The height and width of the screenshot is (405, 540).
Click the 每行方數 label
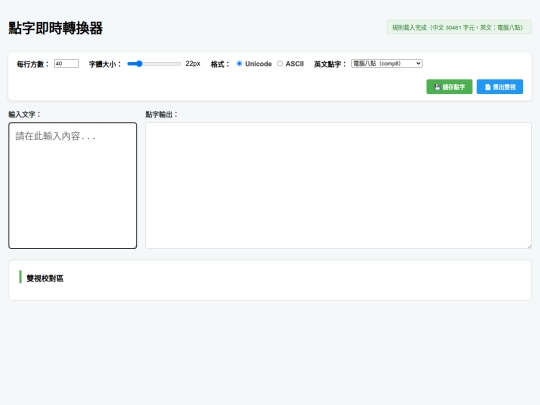coord(33,64)
